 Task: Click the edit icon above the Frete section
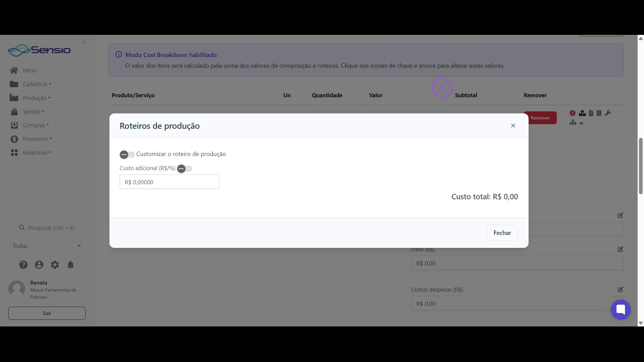(620, 215)
